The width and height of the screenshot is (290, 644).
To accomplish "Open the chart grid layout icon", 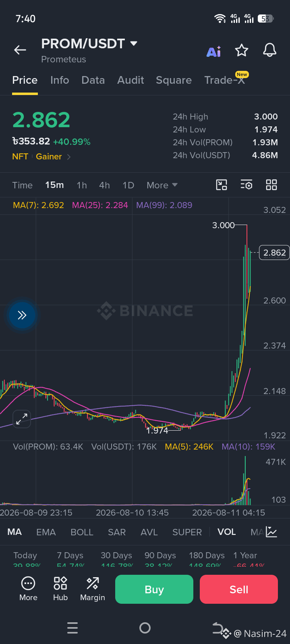I will tap(271, 185).
